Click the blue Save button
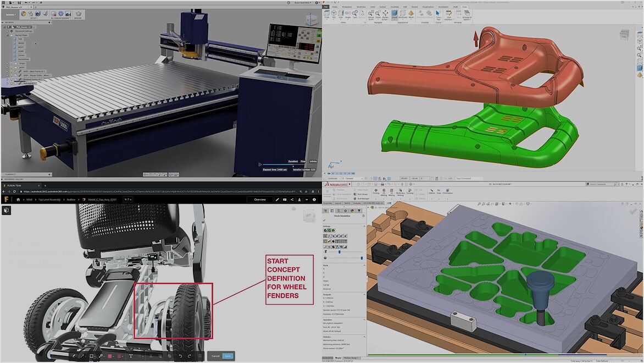 227,356
